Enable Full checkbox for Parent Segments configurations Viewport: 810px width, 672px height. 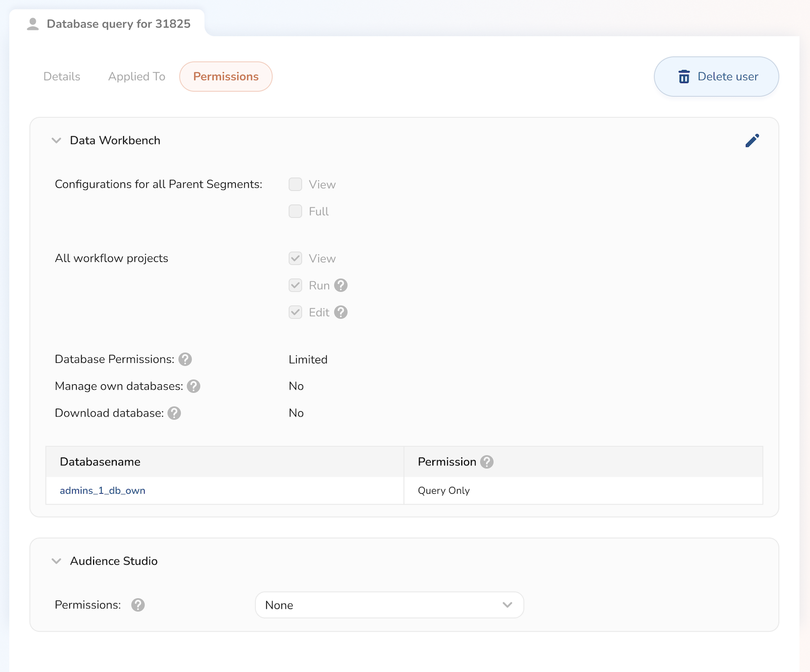tap(296, 211)
